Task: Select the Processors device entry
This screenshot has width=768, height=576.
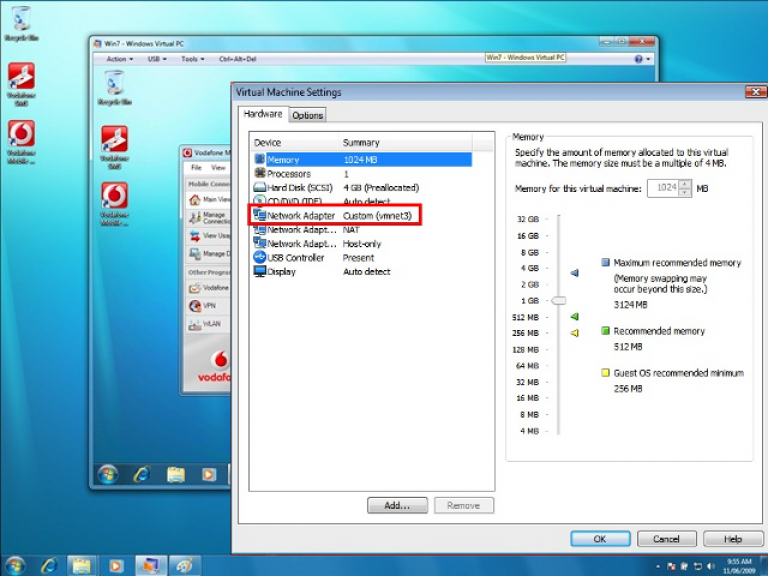Action: pyautogui.click(x=288, y=173)
